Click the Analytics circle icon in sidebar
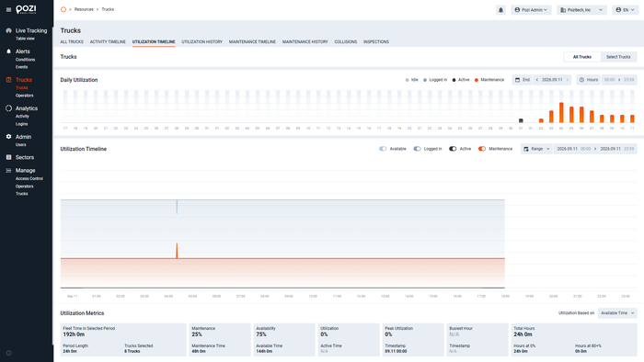The width and height of the screenshot is (644, 362). click(x=8, y=108)
